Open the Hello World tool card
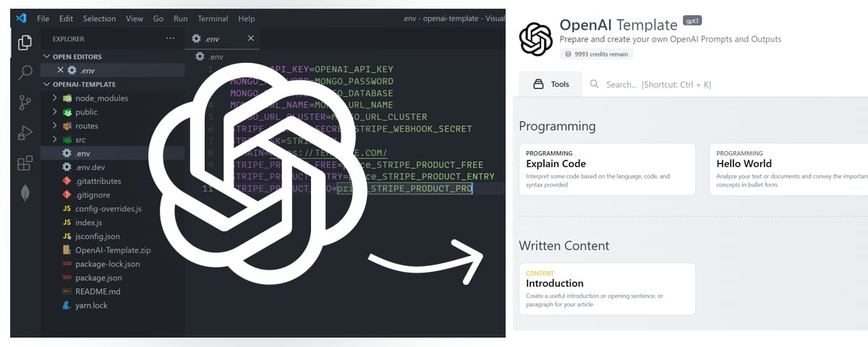This screenshot has width=868, height=347. (x=788, y=169)
